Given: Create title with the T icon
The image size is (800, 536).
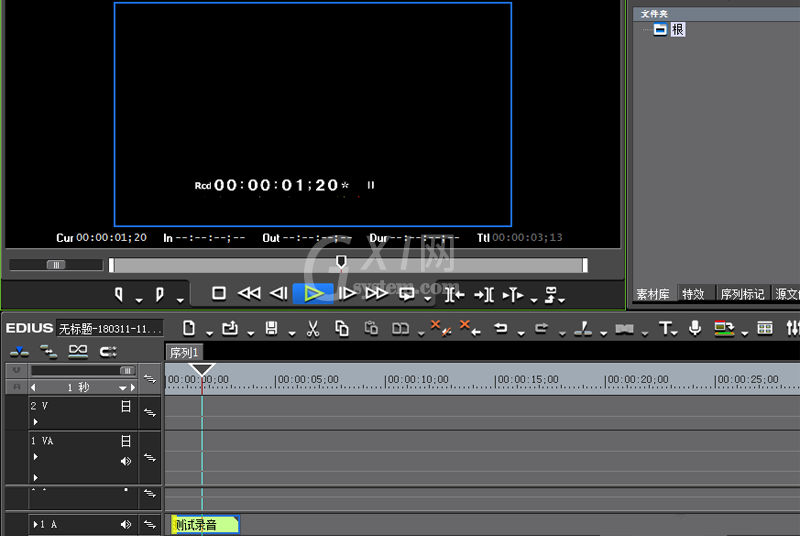Looking at the screenshot, I should pos(665,328).
